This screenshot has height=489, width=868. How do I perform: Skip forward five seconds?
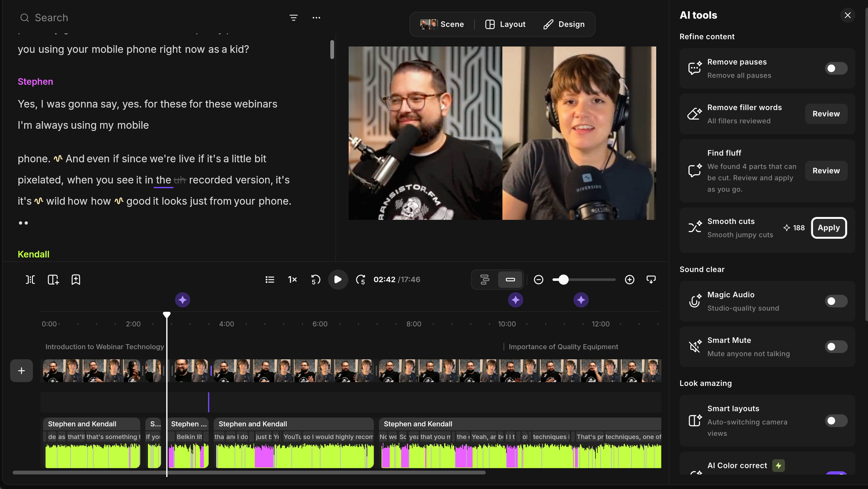point(361,280)
